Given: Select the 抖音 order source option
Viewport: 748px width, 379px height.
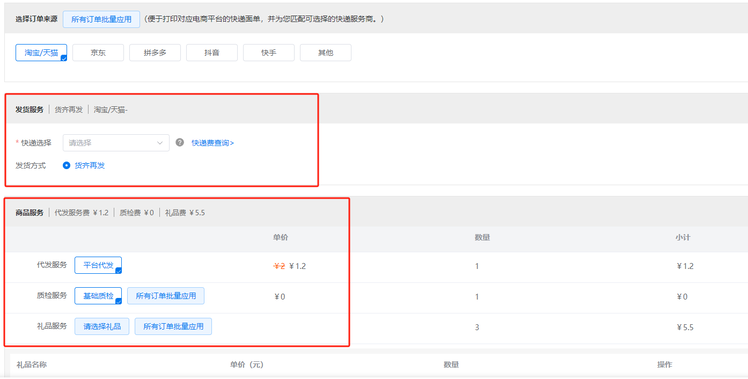Looking at the screenshot, I should [x=212, y=53].
